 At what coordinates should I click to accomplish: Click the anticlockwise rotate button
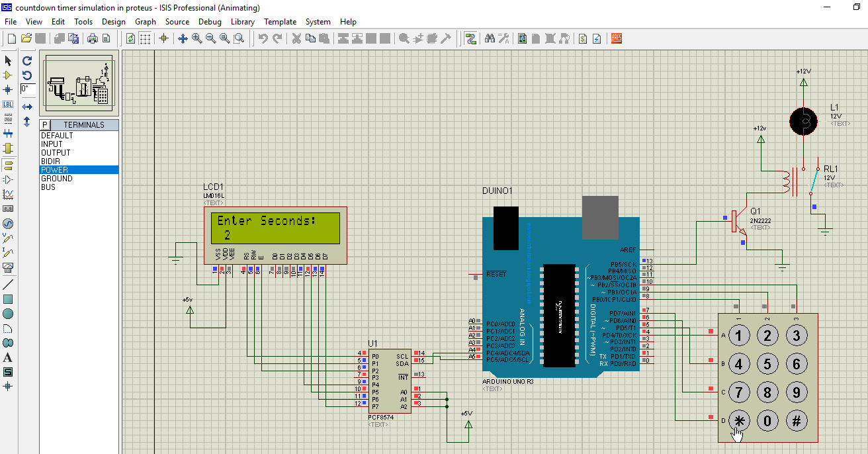(x=26, y=75)
